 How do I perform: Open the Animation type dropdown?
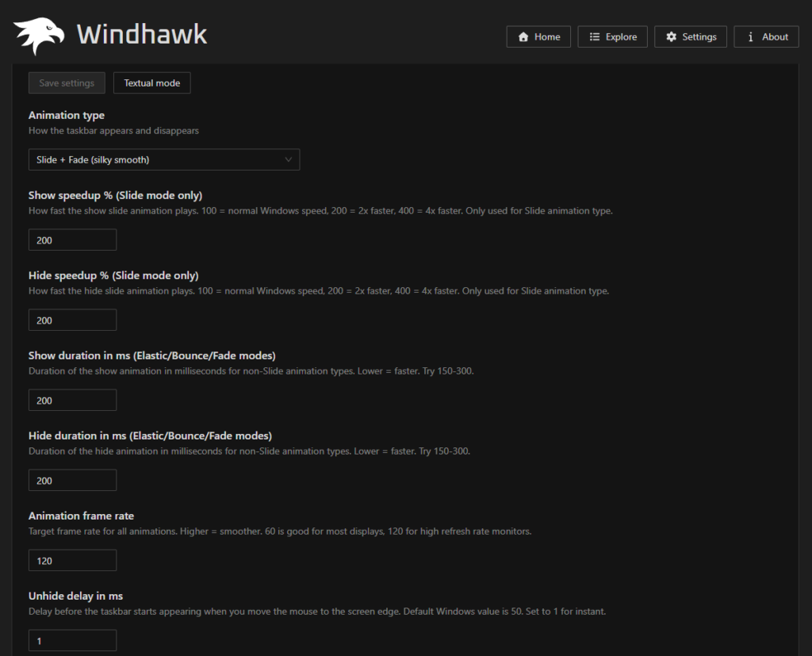164,159
